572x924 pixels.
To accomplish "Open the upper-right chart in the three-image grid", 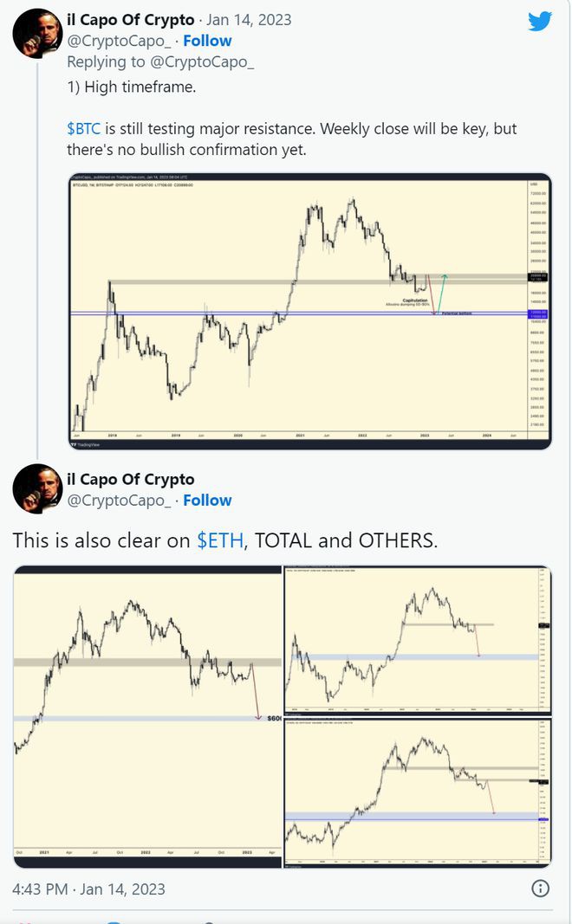I will pos(417,639).
